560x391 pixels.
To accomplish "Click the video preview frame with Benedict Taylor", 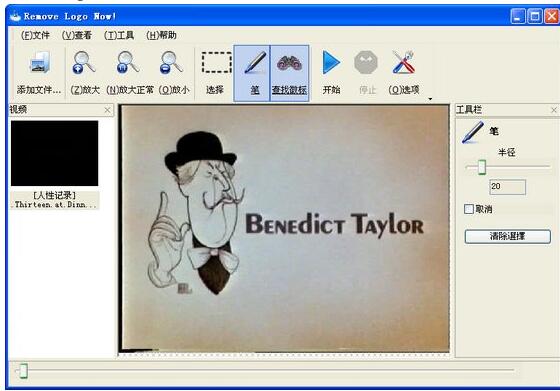I will click(285, 228).
